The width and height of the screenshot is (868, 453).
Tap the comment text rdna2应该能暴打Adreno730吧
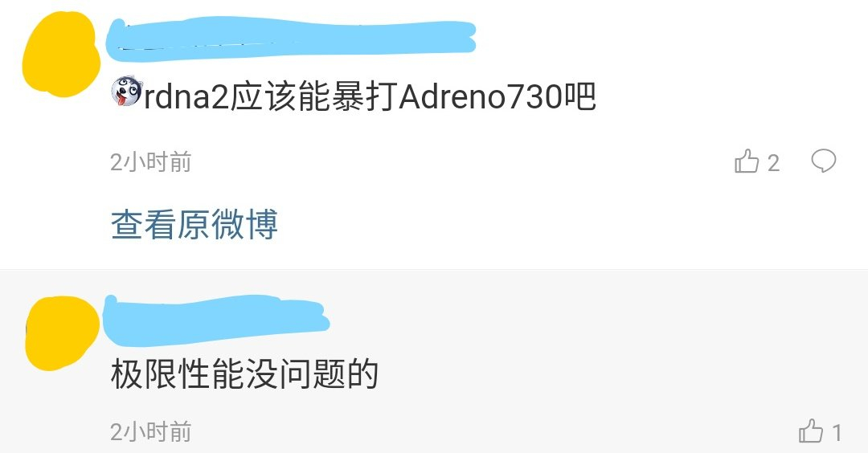(x=354, y=96)
